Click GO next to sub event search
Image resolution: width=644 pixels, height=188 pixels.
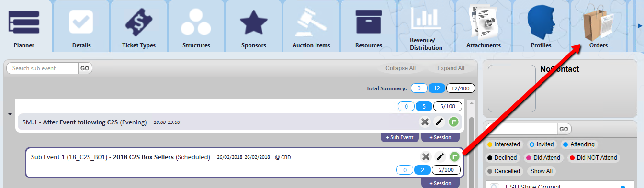click(85, 68)
